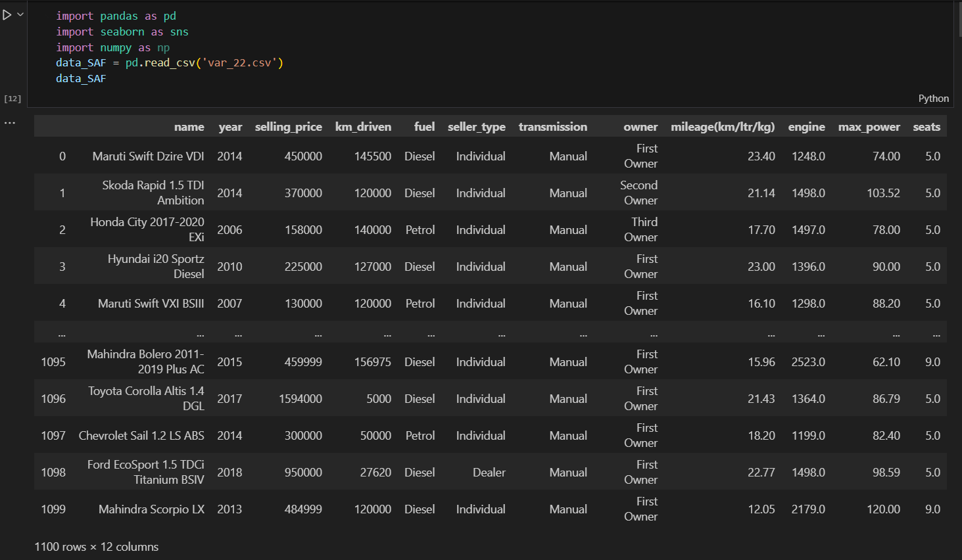The height and width of the screenshot is (560, 962).
Task: Click the 'max_power' column header
Action: point(869,127)
